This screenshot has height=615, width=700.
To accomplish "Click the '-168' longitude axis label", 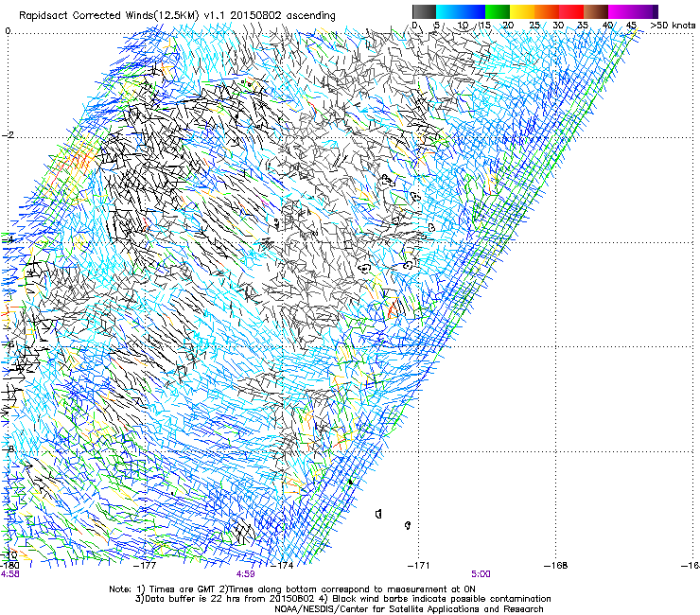I will [x=556, y=566].
